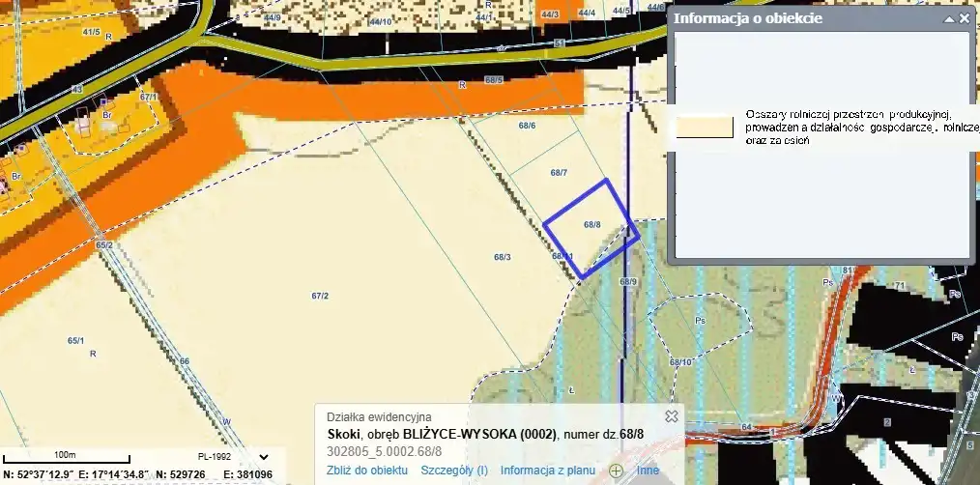Select parcel 68/7 on the map
980x485 pixels.
tap(559, 173)
